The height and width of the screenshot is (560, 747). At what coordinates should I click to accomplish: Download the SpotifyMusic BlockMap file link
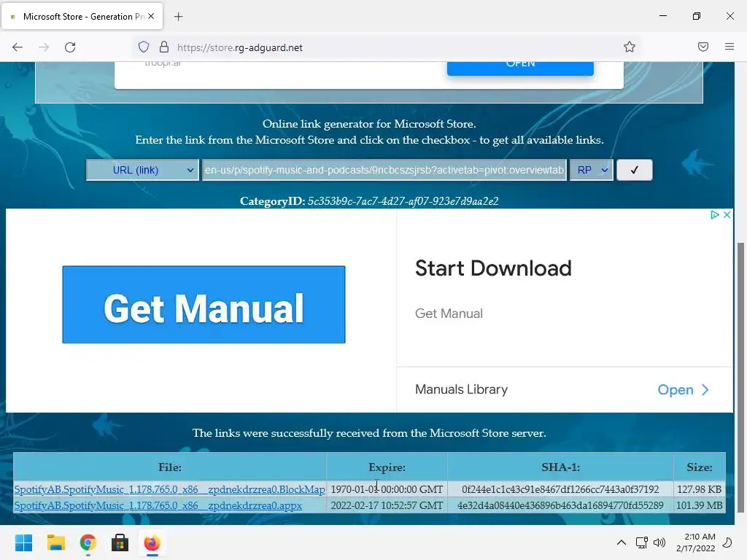point(169,489)
